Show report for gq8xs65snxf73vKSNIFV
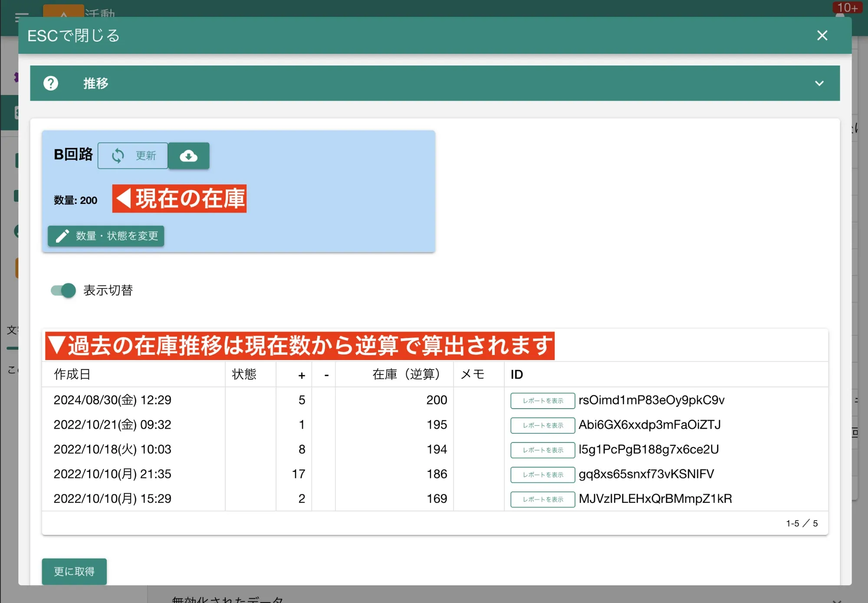 click(x=542, y=475)
